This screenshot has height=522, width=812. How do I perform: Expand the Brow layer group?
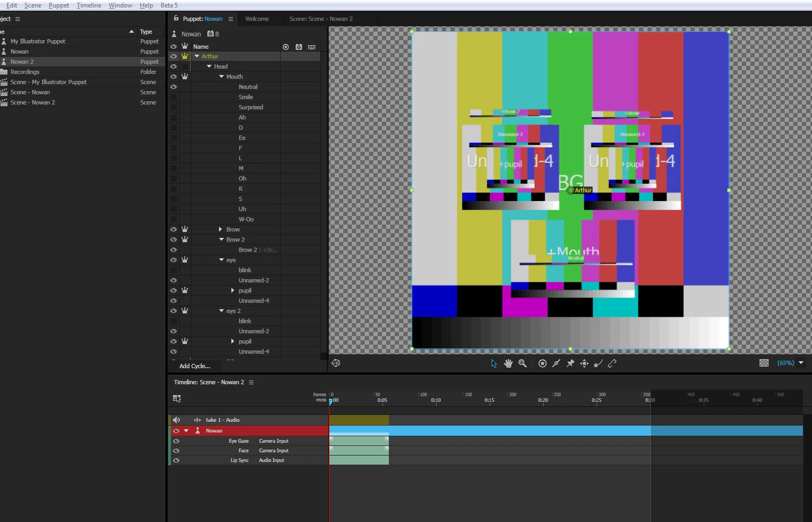click(220, 229)
